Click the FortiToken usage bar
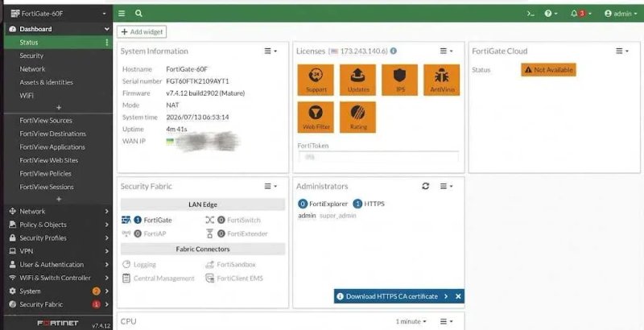Viewport: 644px width, 330px height. (378, 157)
